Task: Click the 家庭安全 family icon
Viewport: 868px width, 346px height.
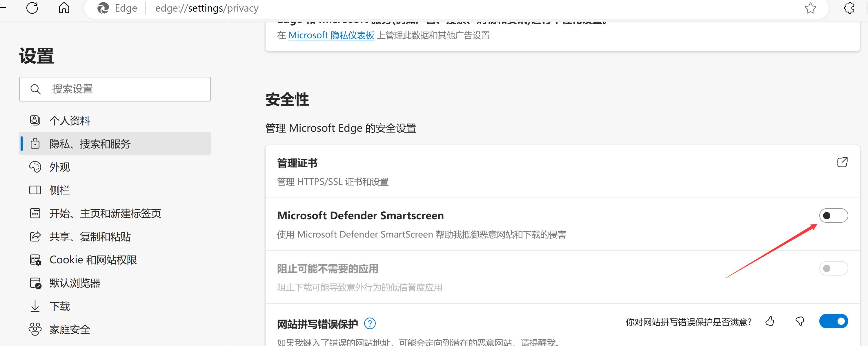Action: 35,329
